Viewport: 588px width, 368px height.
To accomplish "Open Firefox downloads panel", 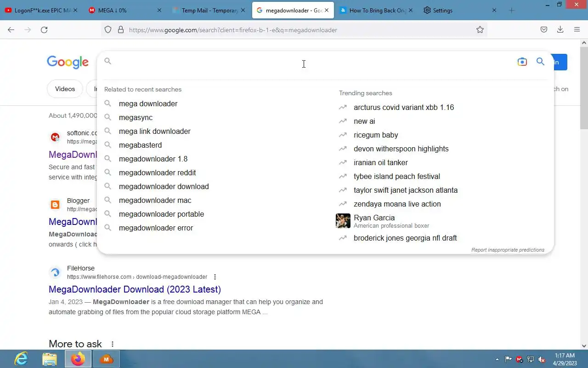I will [560, 30].
